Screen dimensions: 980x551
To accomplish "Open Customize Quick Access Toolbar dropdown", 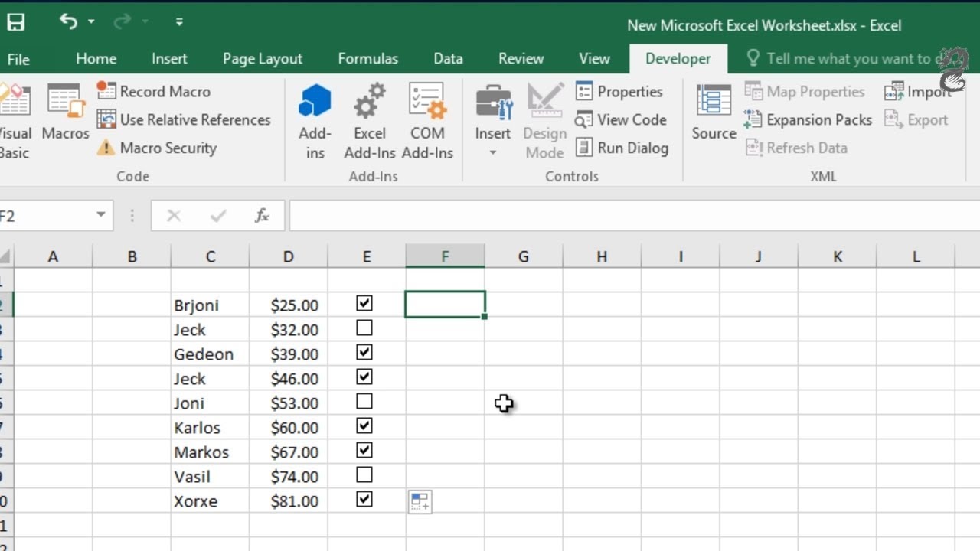I will coord(179,22).
